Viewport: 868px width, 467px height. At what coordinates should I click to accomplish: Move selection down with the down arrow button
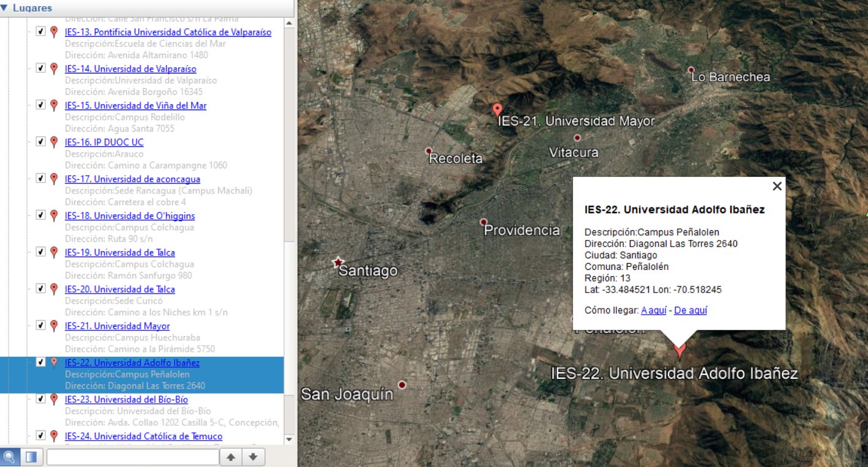pos(253,457)
